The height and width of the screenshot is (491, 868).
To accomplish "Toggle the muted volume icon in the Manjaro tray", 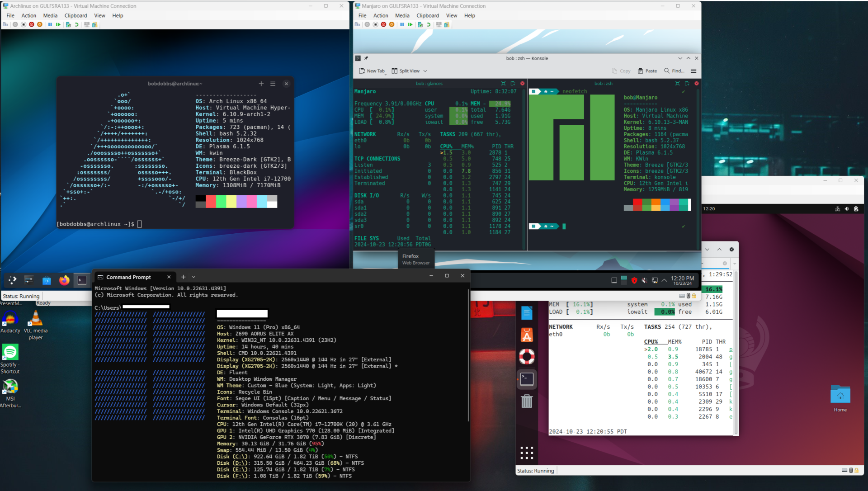I will (x=644, y=280).
